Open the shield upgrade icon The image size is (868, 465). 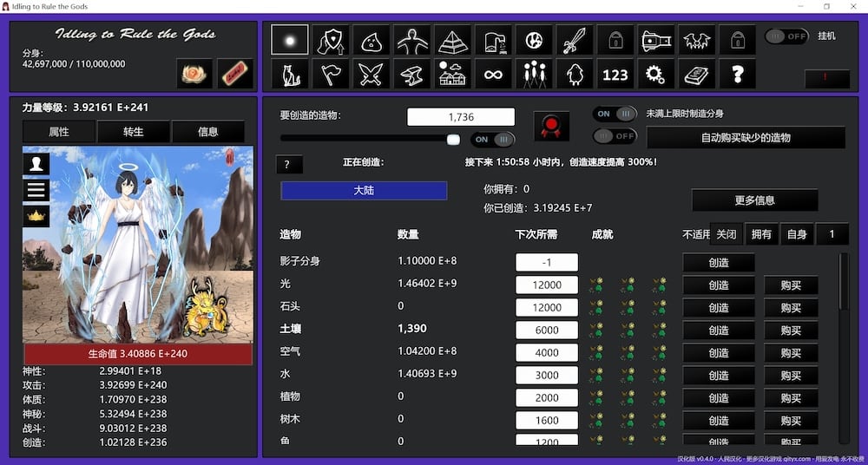[331, 40]
